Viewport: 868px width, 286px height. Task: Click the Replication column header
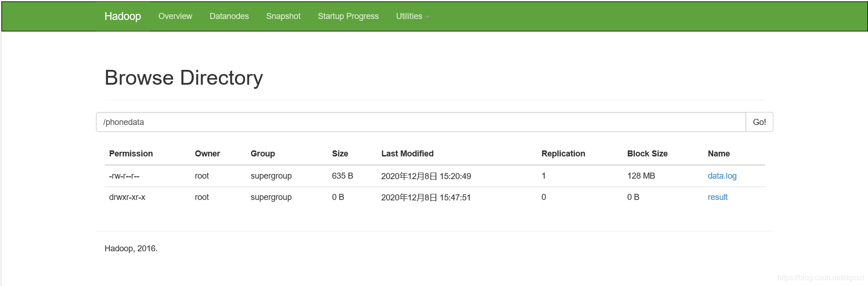563,154
